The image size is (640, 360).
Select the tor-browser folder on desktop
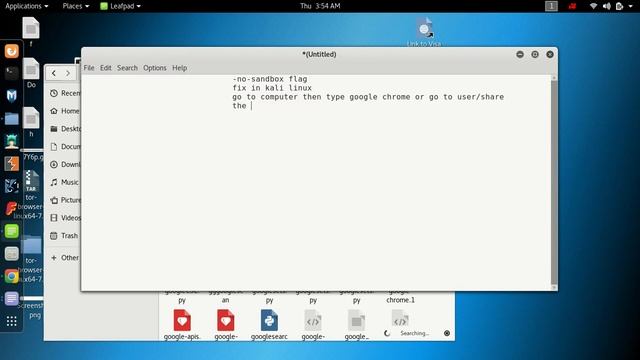pyautogui.click(x=31, y=245)
